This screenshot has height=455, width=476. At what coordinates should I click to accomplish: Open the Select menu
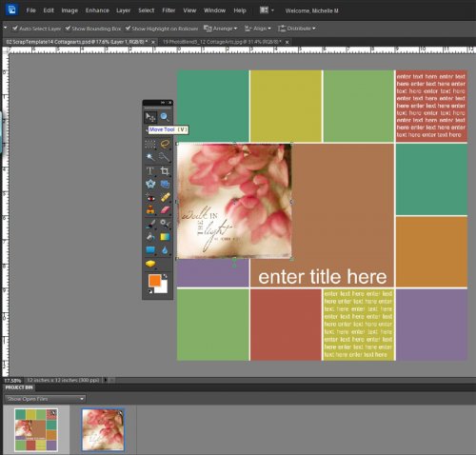pos(146,10)
